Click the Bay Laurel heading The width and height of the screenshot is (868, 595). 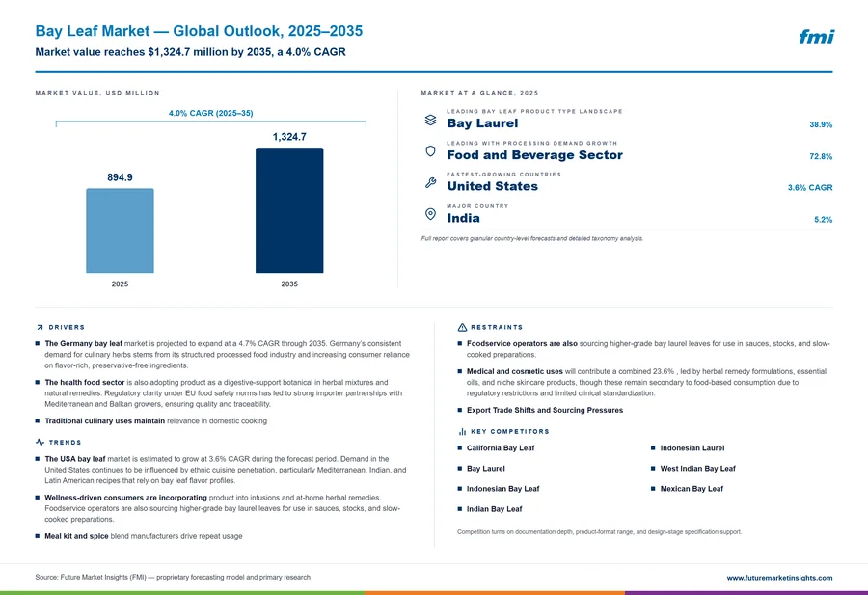click(482, 123)
